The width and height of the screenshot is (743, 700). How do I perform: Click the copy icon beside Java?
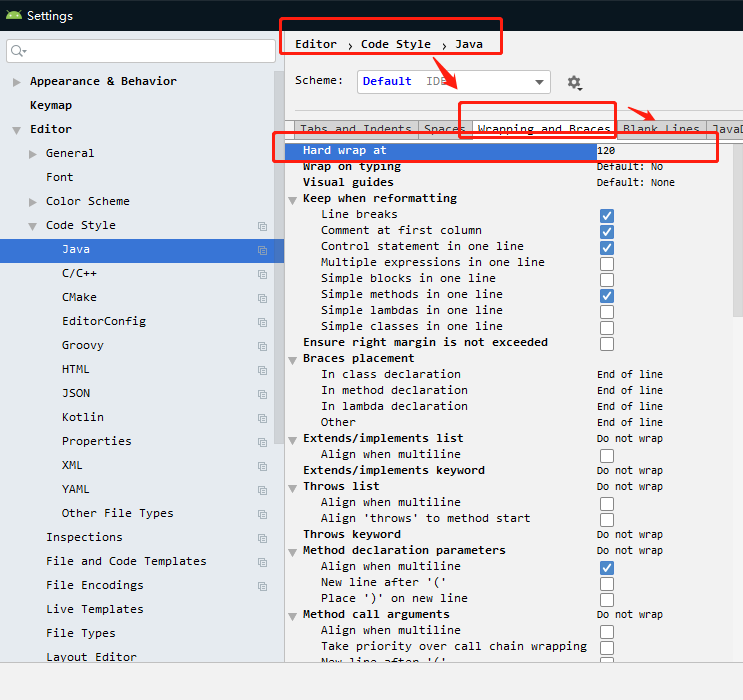(x=262, y=250)
